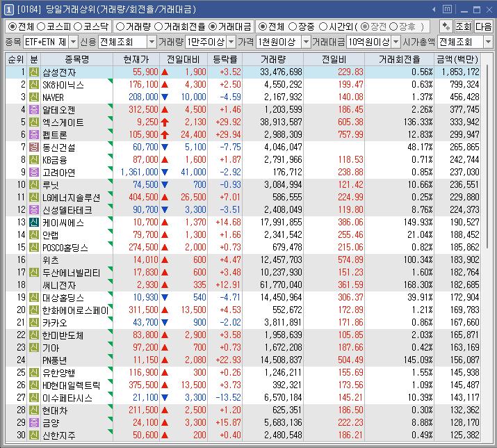Select the 신한지주 stock name
The image size is (497, 448).
click(59, 435)
